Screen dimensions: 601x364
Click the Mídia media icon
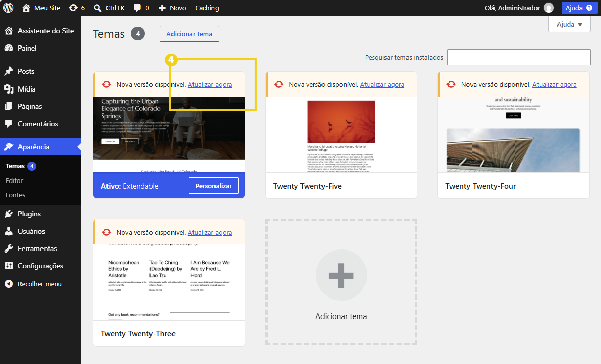(8, 89)
